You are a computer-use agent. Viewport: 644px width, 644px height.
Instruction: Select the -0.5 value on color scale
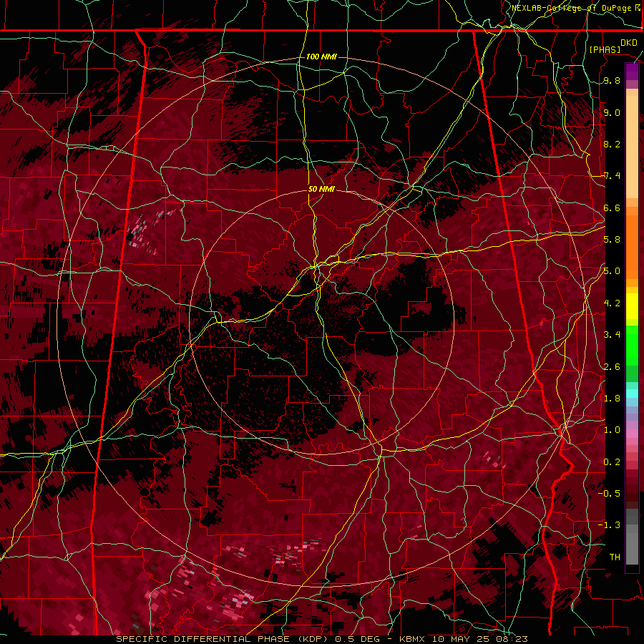pos(609,493)
